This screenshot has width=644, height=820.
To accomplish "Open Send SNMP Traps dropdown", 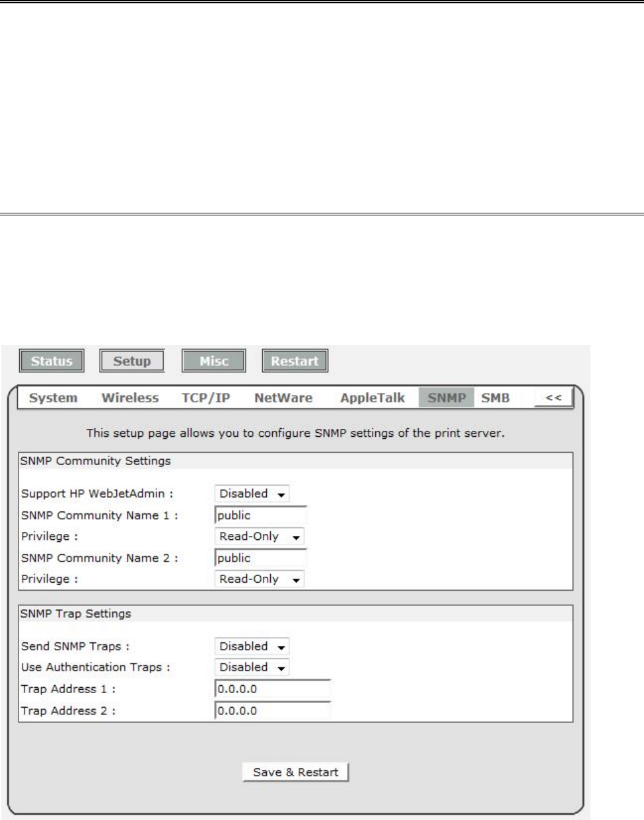I will (252, 646).
